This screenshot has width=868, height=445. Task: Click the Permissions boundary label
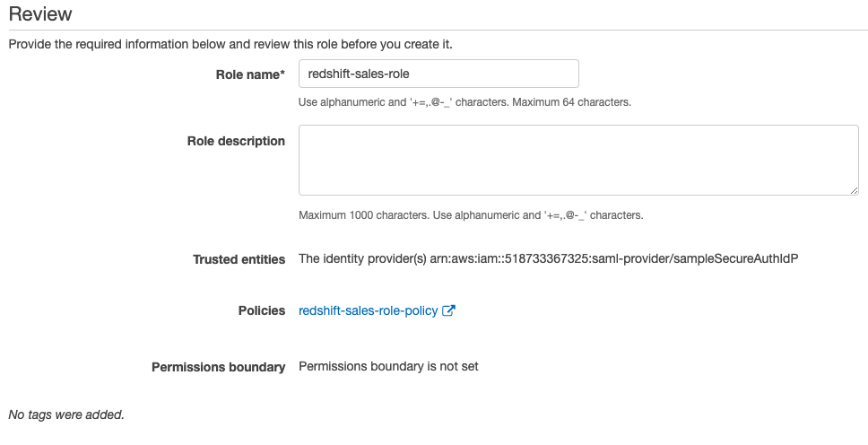(218, 367)
